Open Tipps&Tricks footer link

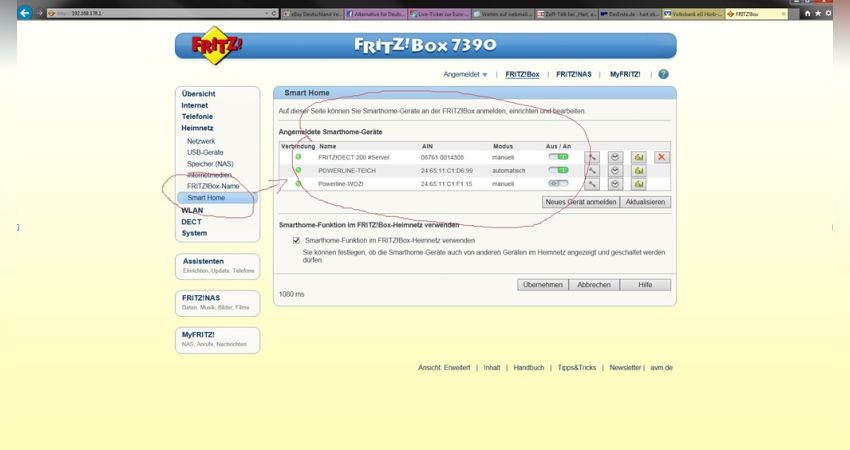pyautogui.click(x=577, y=368)
